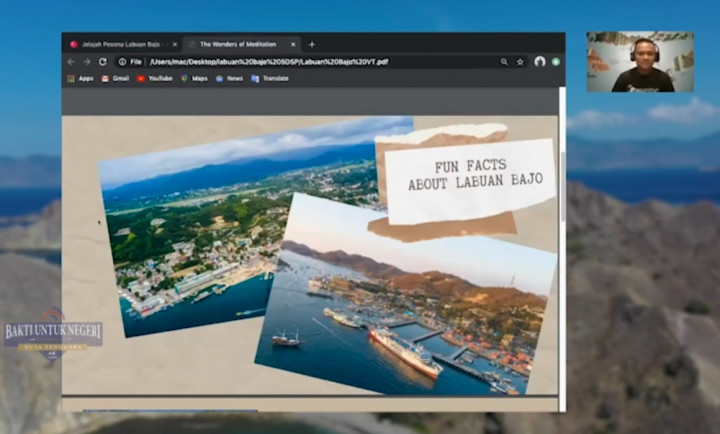Select The Wonders of Meditation tab
The image size is (720, 434).
tap(238, 44)
